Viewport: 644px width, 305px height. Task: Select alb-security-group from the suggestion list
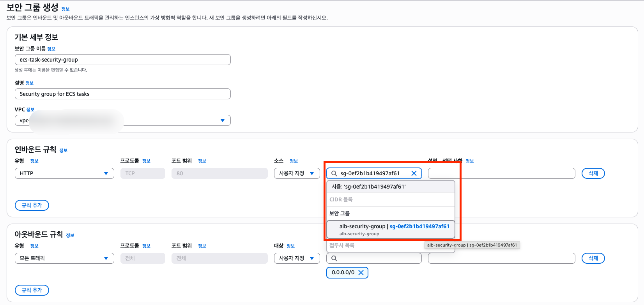391,229
